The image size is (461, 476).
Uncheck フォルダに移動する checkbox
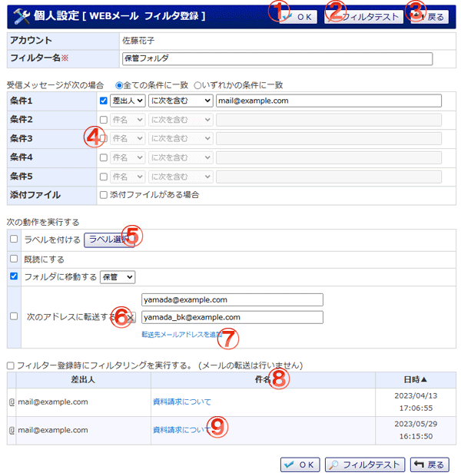14,276
